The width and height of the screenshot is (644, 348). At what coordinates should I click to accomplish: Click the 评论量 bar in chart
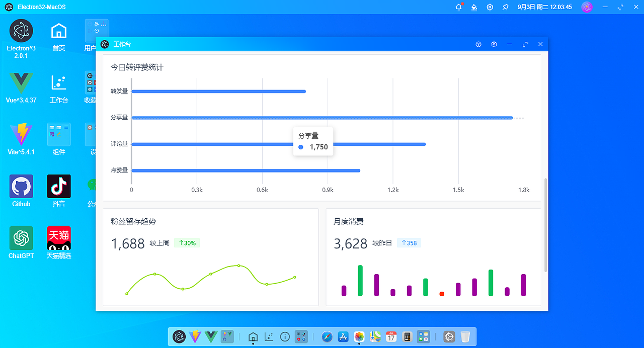pos(278,144)
